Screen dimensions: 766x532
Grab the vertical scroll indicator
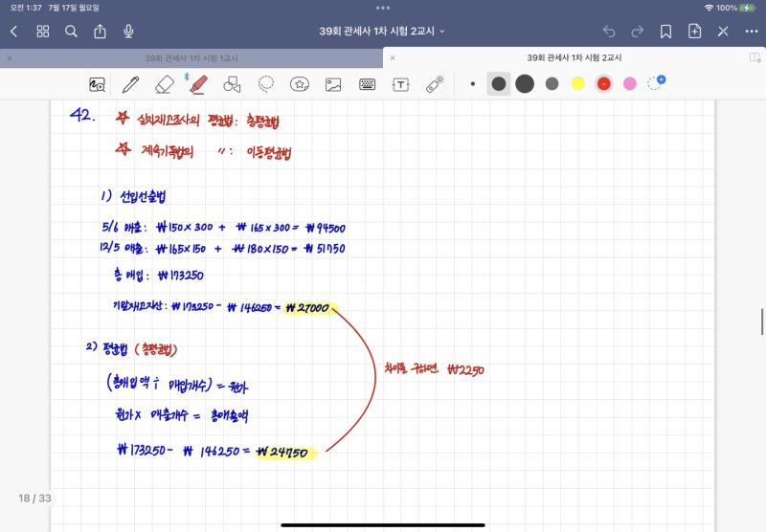click(x=762, y=321)
